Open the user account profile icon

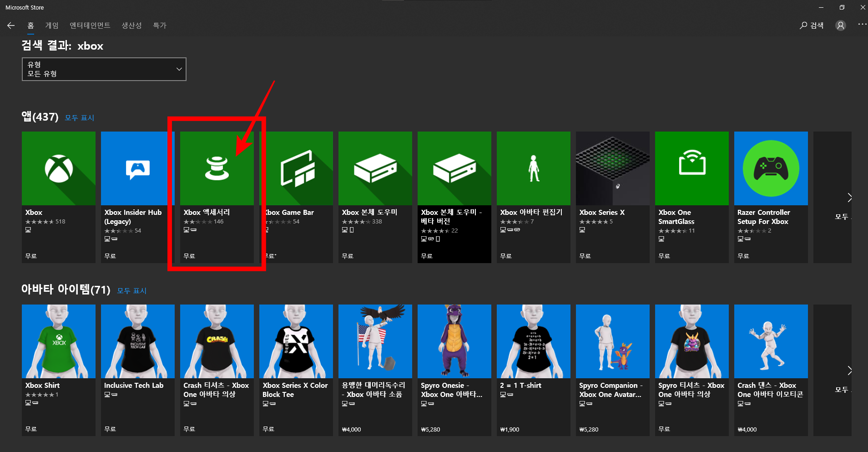point(841,25)
